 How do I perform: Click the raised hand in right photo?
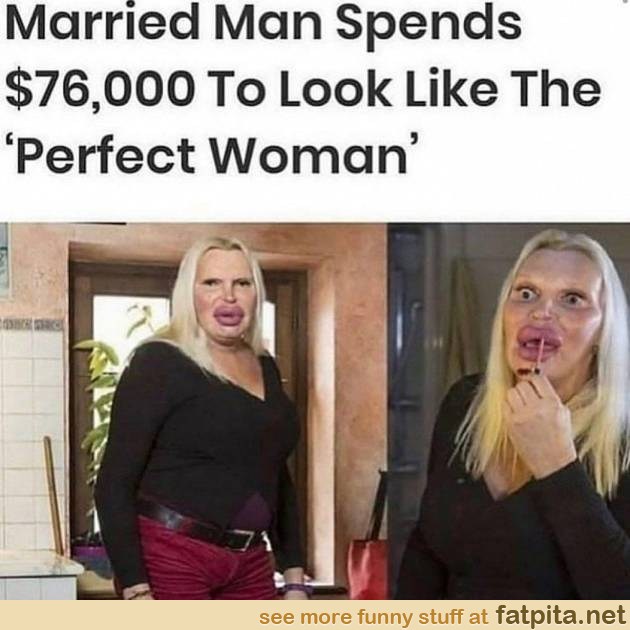[538, 428]
